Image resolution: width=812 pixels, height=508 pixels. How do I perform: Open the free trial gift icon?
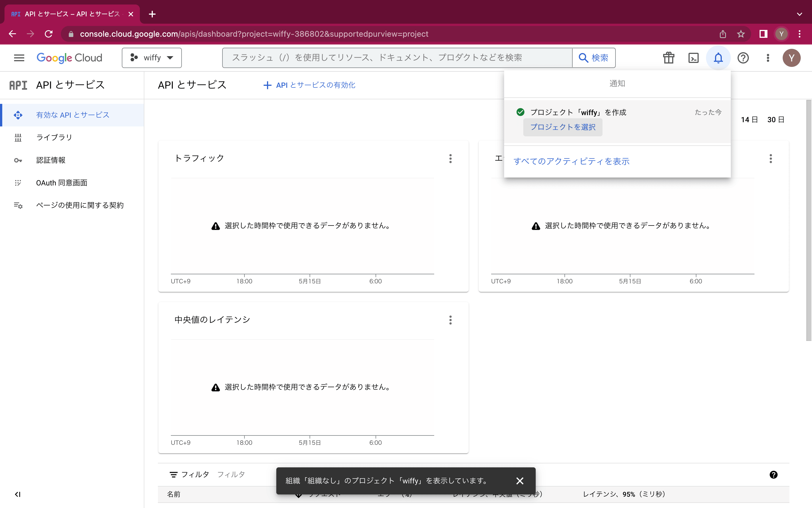coord(668,58)
